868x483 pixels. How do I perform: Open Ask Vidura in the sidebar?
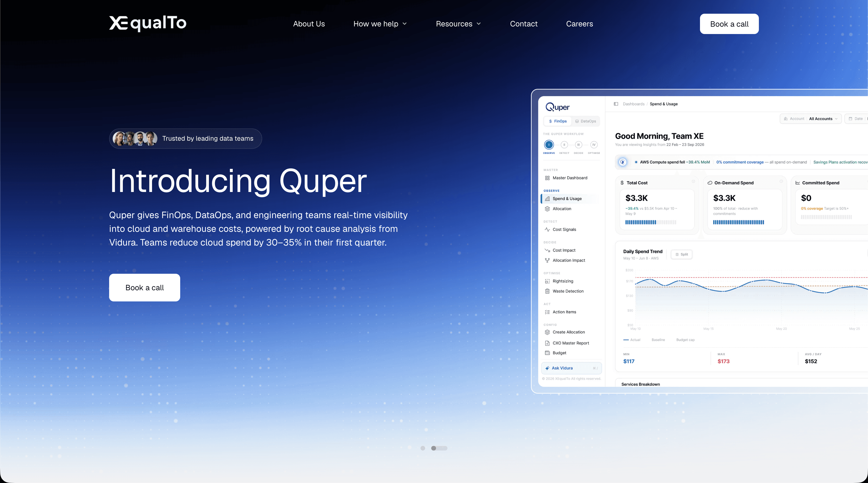point(572,368)
